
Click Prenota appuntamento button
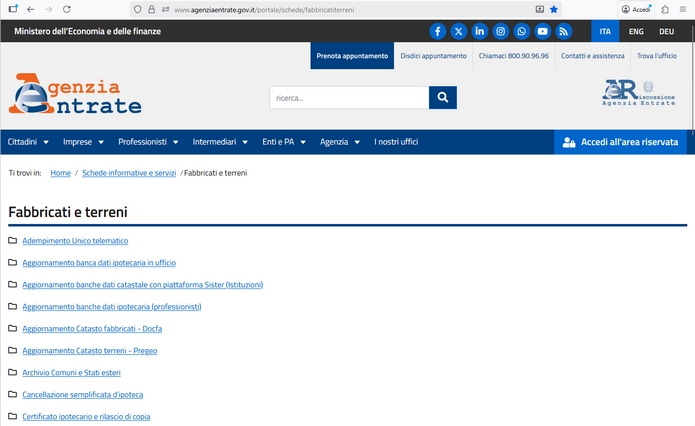coord(352,56)
